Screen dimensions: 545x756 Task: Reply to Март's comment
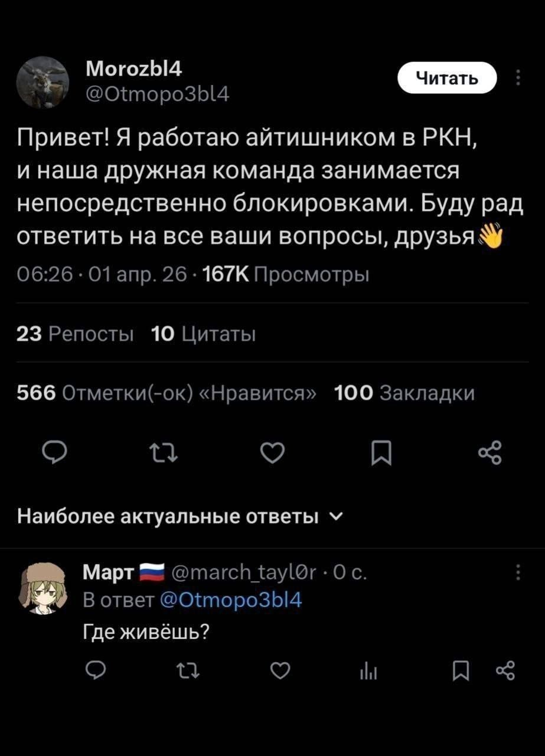click(96, 670)
